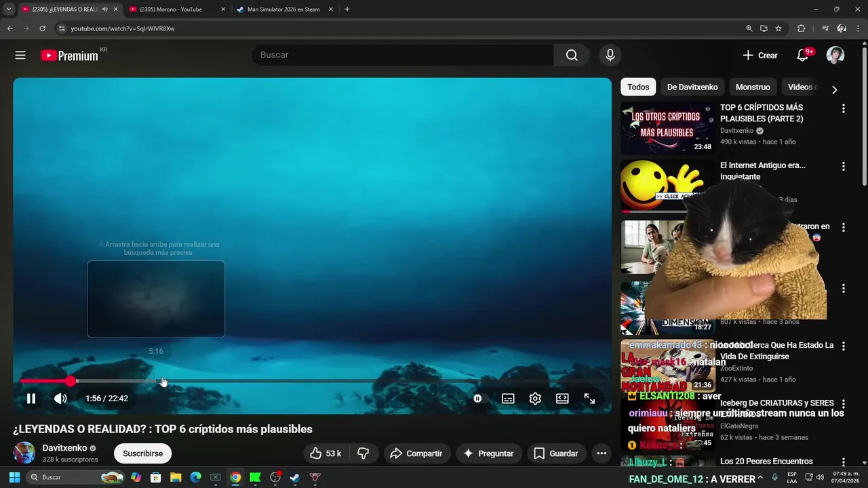Install app icon in the address bar
Screen dimensions: 868x488
click(764, 28)
